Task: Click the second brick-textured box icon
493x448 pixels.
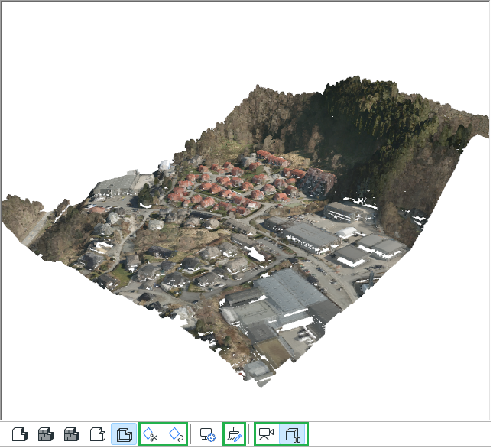Action: click(x=72, y=435)
